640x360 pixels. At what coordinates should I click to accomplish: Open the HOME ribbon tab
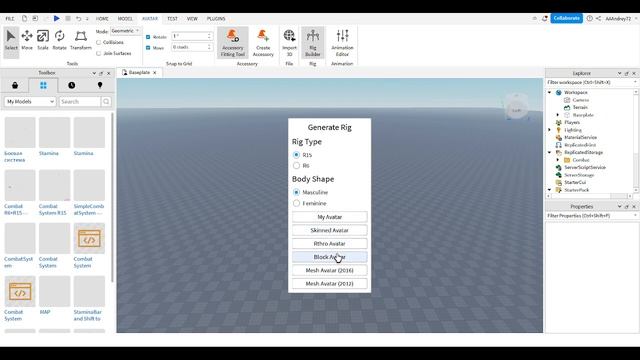[102, 19]
